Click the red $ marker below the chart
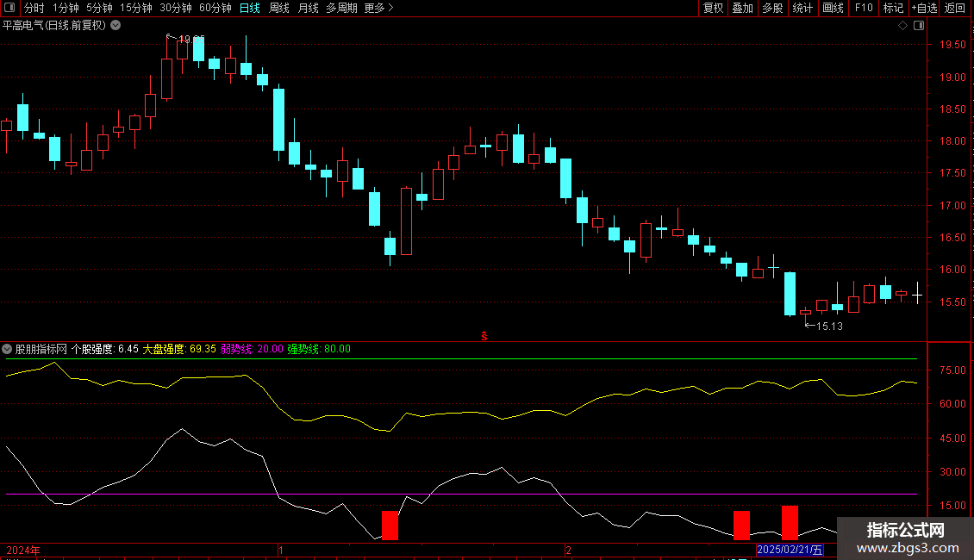 click(484, 337)
